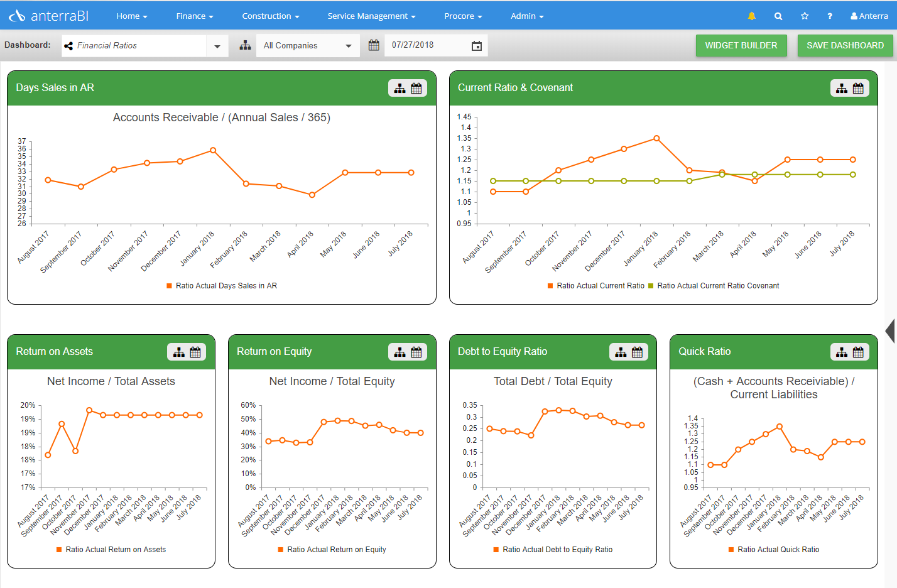Click the Quick Ratio widget title

click(x=704, y=352)
